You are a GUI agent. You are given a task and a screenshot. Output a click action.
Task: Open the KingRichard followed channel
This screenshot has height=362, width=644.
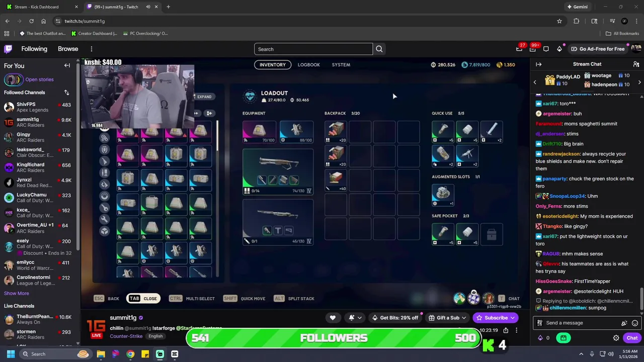coord(38,167)
